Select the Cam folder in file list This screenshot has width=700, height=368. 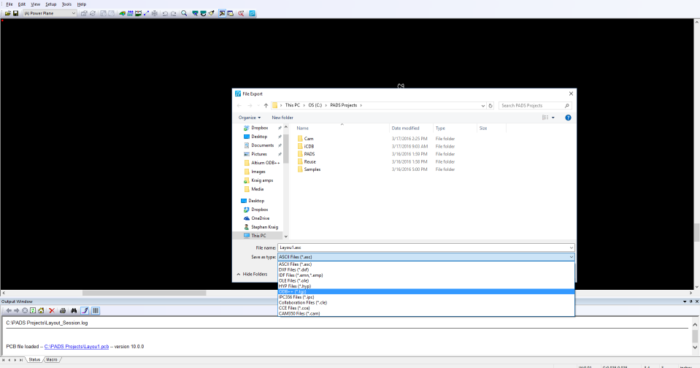click(x=306, y=138)
